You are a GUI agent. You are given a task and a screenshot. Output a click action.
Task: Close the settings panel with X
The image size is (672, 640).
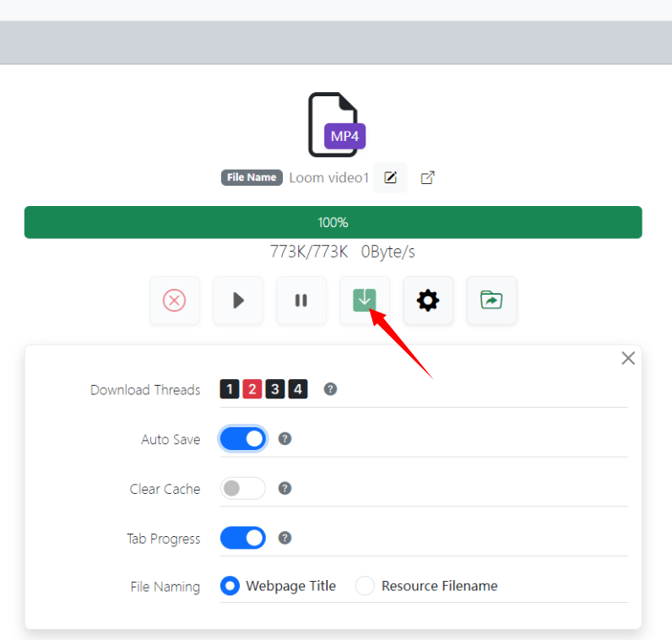[628, 358]
